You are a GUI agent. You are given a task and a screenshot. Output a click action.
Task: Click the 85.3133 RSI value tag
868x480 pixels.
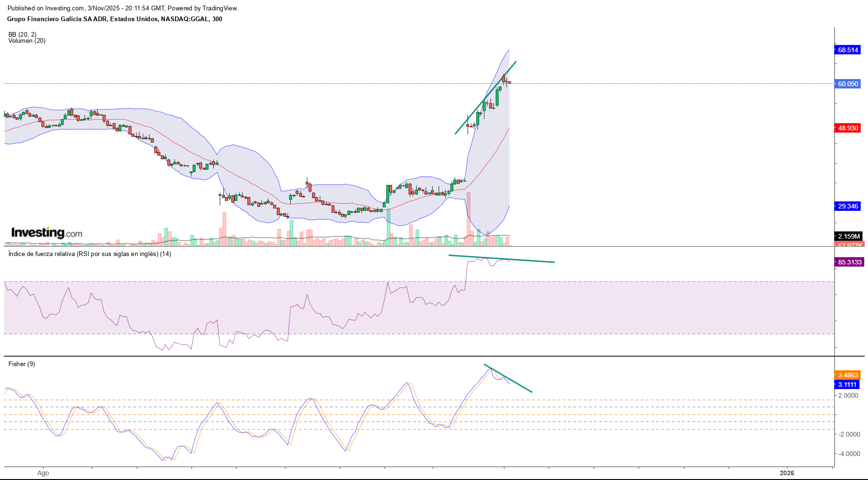(x=849, y=262)
